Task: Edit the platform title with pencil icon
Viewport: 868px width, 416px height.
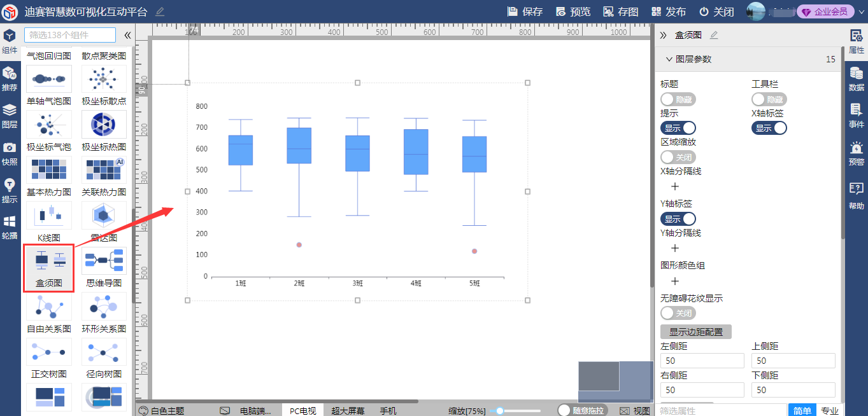Action: click(x=160, y=11)
